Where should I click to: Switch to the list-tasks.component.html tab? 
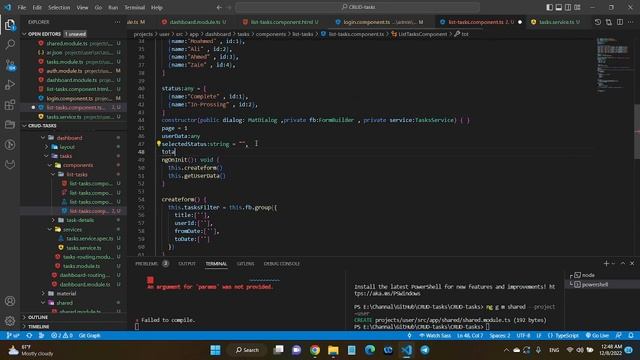[281, 22]
